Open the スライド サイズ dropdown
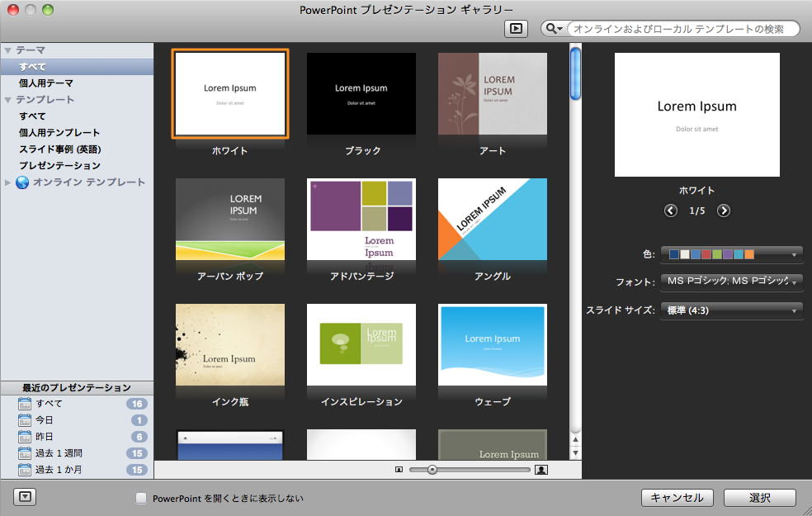Image resolution: width=812 pixels, height=516 pixels. click(732, 310)
